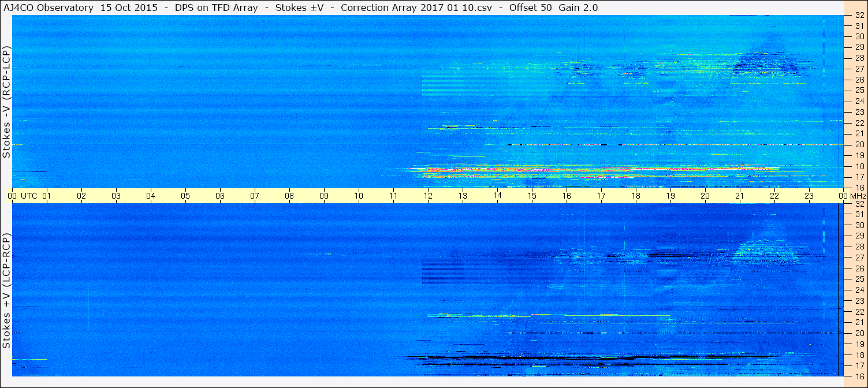Screen dimensions: 868x388
Task: Click the 15 hour mark on time axis
Action: click(532, 196)
